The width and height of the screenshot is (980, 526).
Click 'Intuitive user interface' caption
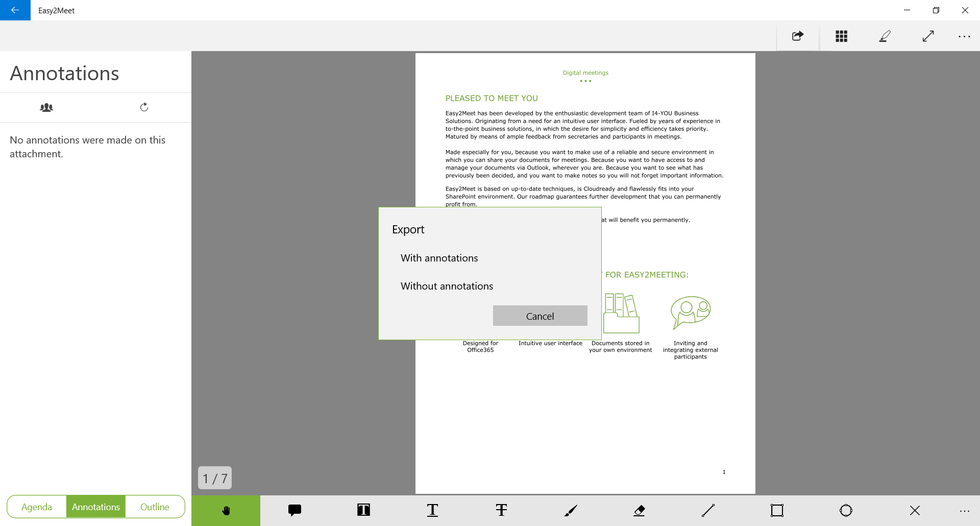coord(550,343)
